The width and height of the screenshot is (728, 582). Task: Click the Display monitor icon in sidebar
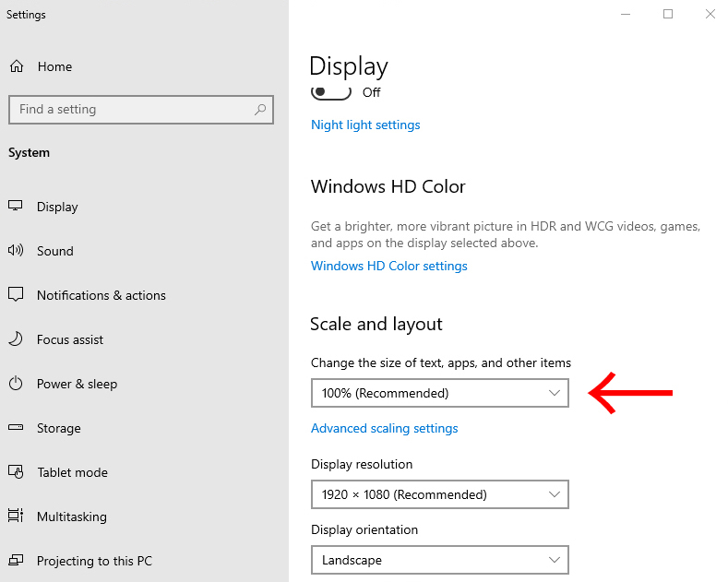16,206
